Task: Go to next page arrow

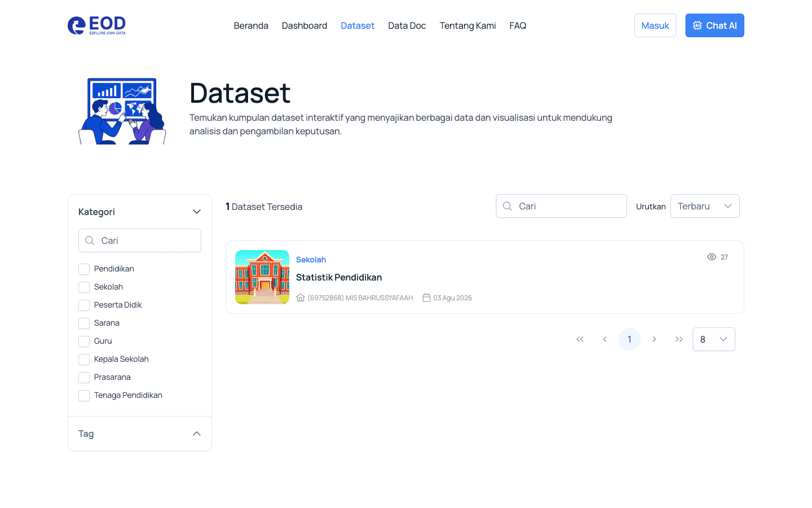Action: 654,339
